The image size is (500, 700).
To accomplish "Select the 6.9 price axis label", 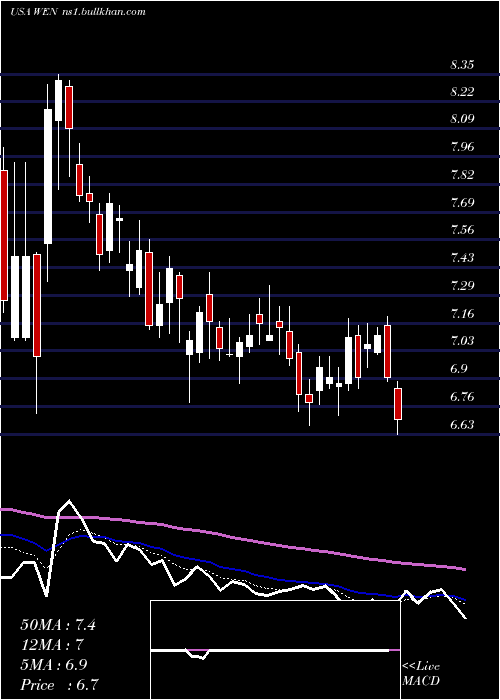I will pos(458,369).
